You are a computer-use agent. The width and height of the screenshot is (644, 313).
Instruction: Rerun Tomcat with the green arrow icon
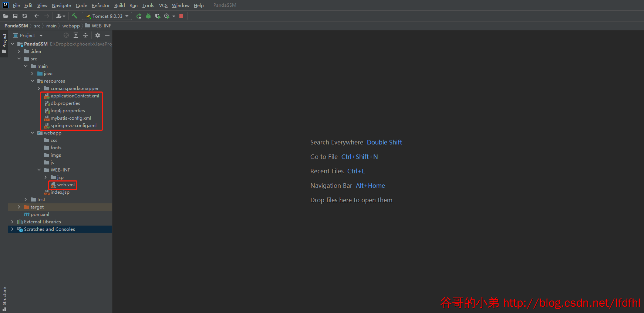139,16
